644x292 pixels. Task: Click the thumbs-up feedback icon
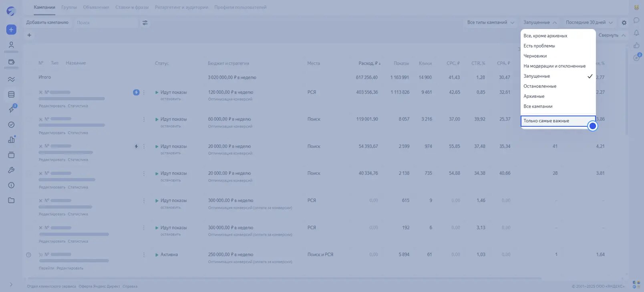point(636,45)
